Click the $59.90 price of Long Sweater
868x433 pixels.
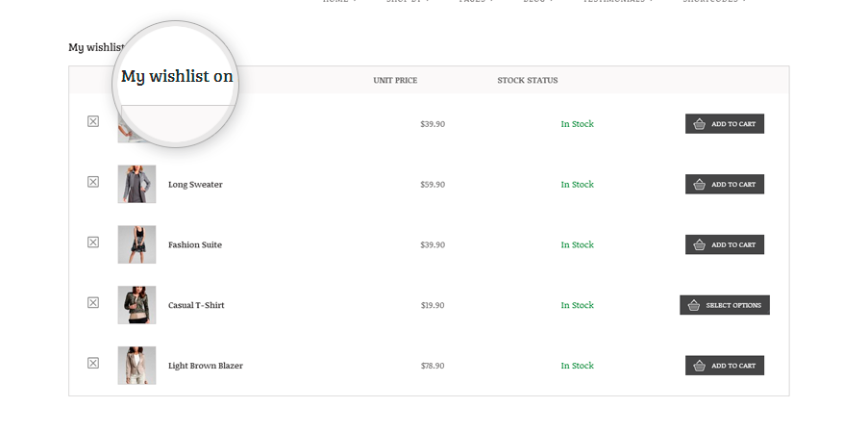tap(433, 185)
